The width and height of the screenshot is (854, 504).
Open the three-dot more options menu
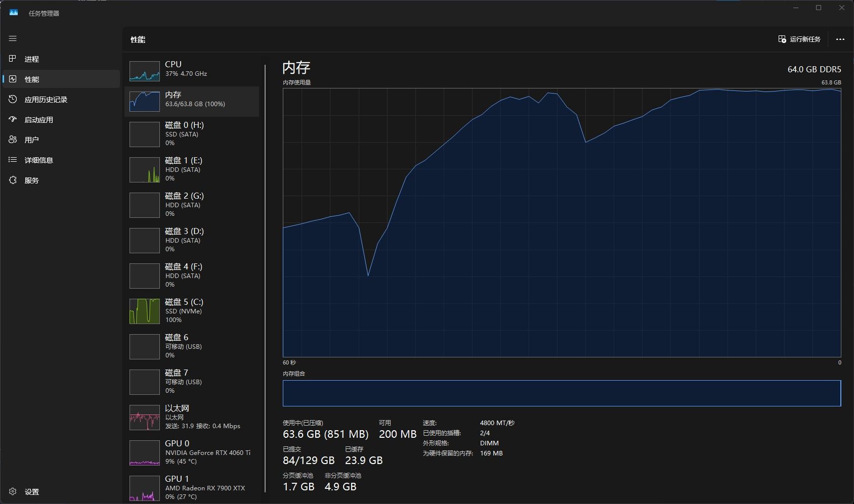pyautogui.click(x=840, y=39)
